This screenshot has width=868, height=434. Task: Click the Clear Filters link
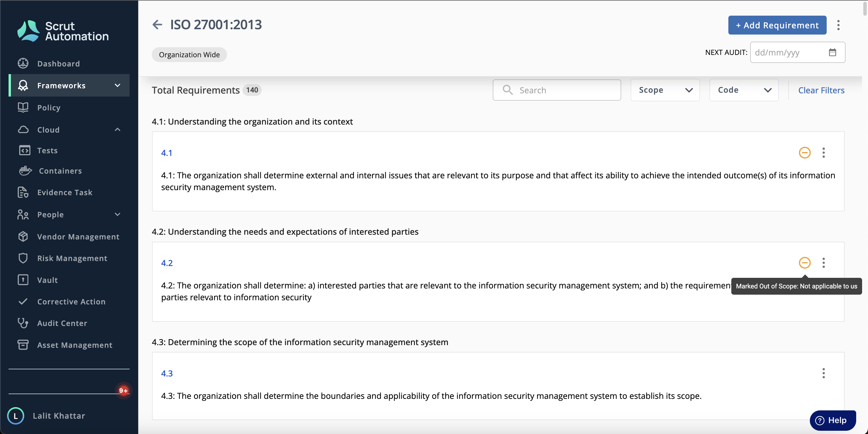point(821,90)
